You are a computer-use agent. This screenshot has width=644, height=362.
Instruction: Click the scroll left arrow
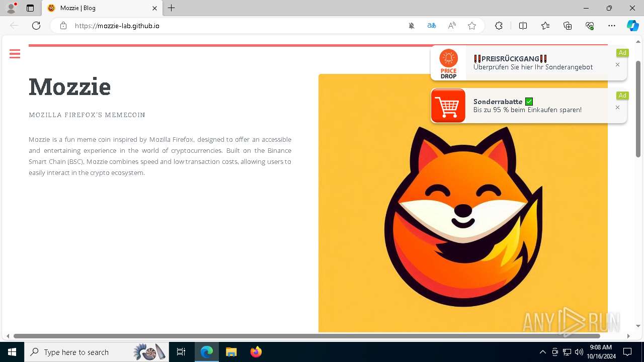(x=8, y=336)
